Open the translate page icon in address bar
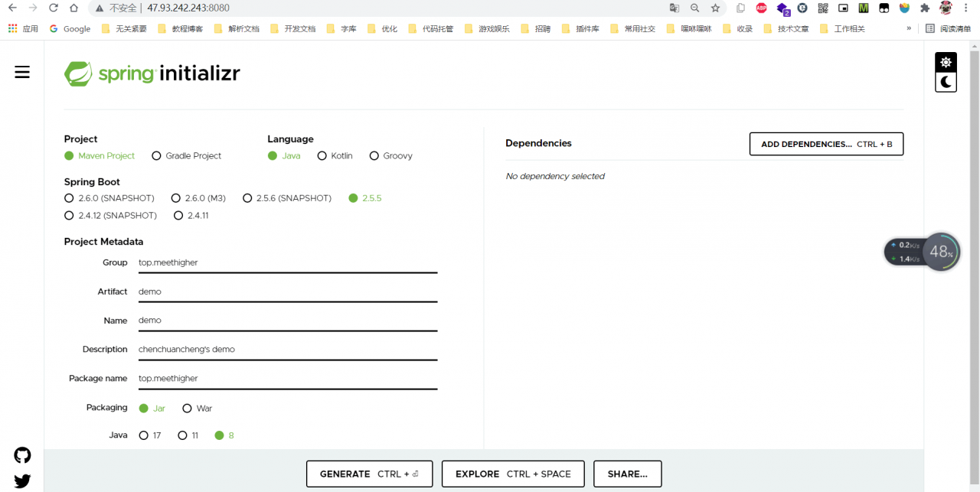This screenshot has width=980, height=492. 675,8
